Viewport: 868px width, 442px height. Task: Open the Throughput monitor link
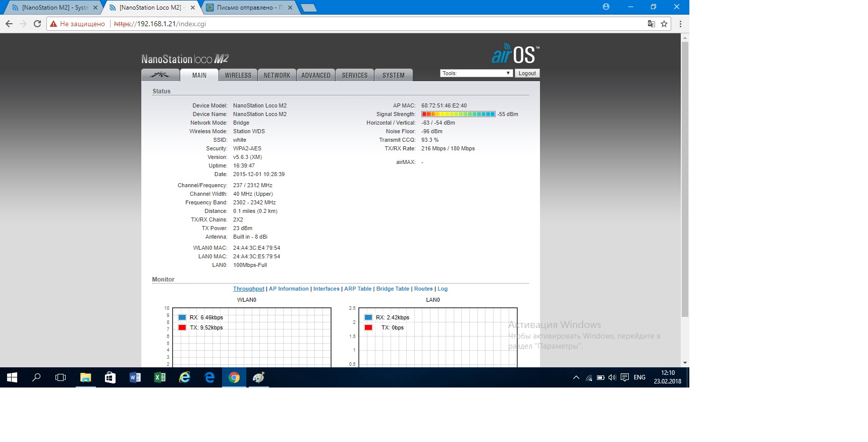tap(248, 289)
